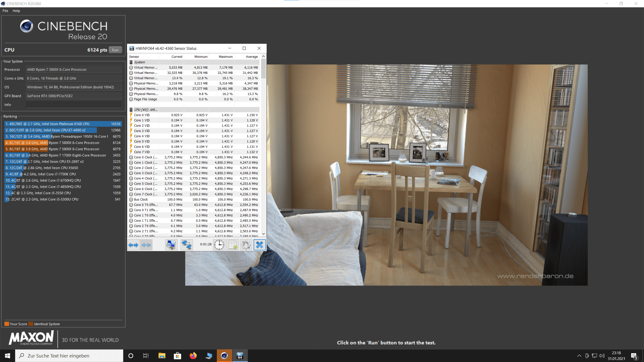644x362 pixels.
Task: Select ranking row Threadripper 1950X
Action: coord(63,137)
